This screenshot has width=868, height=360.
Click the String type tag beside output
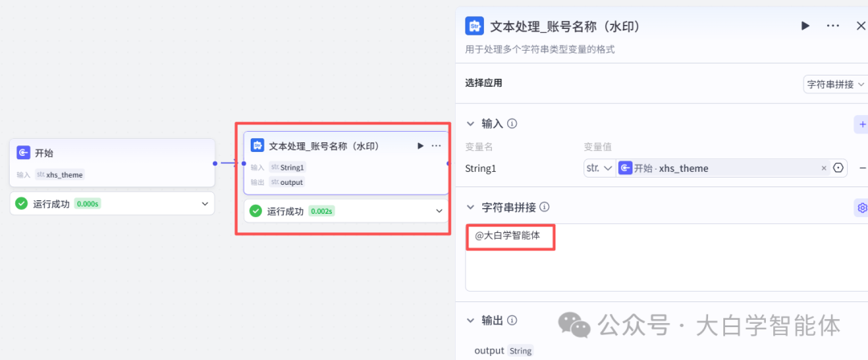pyautogui.click(x=520, y=350)
